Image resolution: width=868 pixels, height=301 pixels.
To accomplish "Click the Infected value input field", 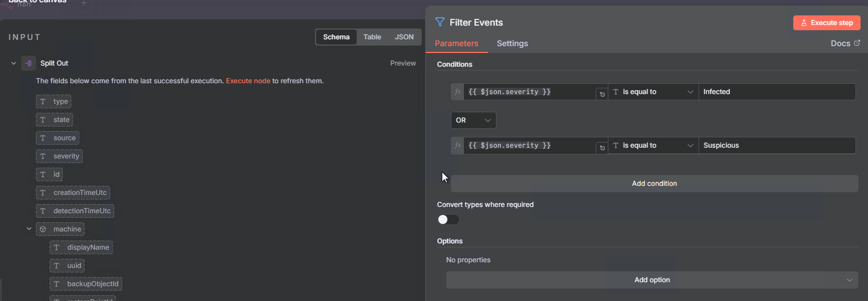I will [776, 92].
